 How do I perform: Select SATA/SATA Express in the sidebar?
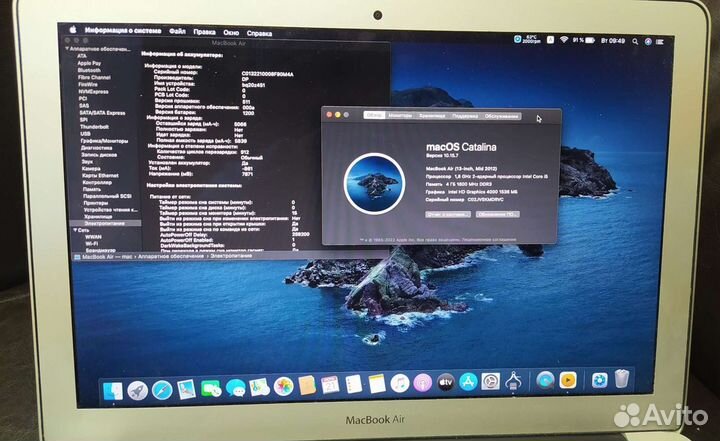pos(102,113)
